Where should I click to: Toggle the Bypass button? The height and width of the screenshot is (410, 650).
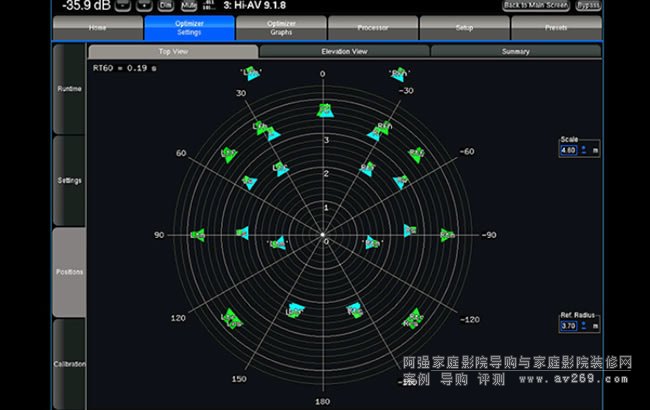tap(588, 6)
